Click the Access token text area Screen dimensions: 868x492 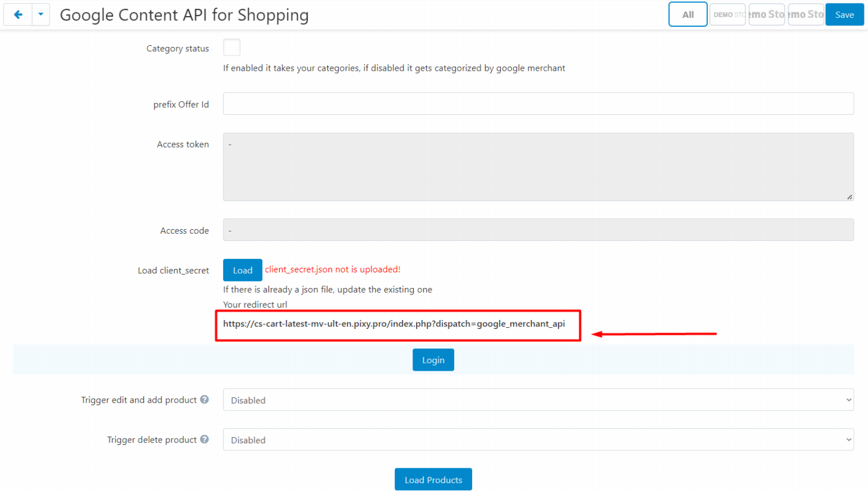click(x=538, y=167)
